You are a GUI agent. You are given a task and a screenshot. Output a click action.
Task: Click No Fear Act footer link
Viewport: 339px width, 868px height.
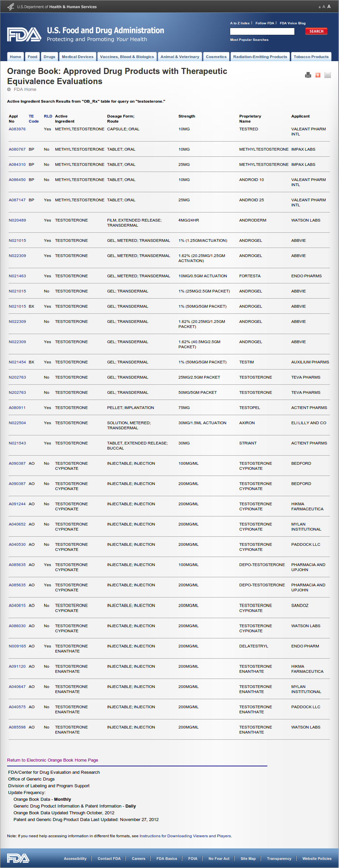coord(219,859)
